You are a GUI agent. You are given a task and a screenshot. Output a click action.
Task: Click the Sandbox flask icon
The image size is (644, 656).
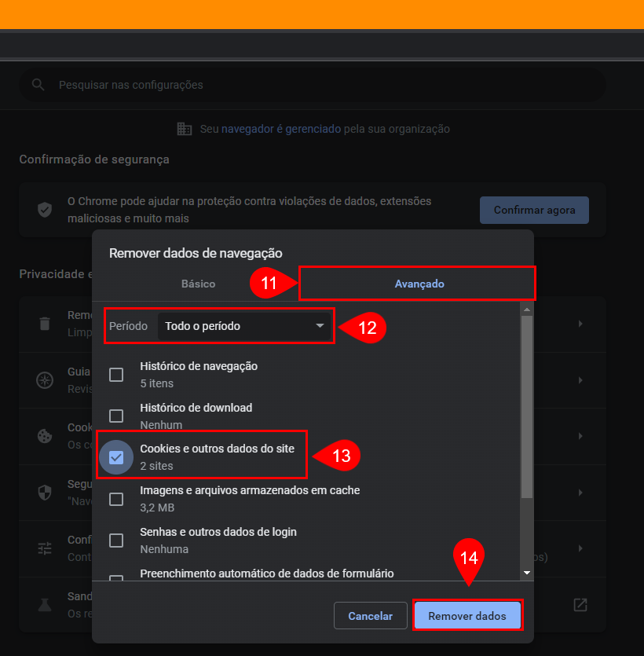pos(45,604)
